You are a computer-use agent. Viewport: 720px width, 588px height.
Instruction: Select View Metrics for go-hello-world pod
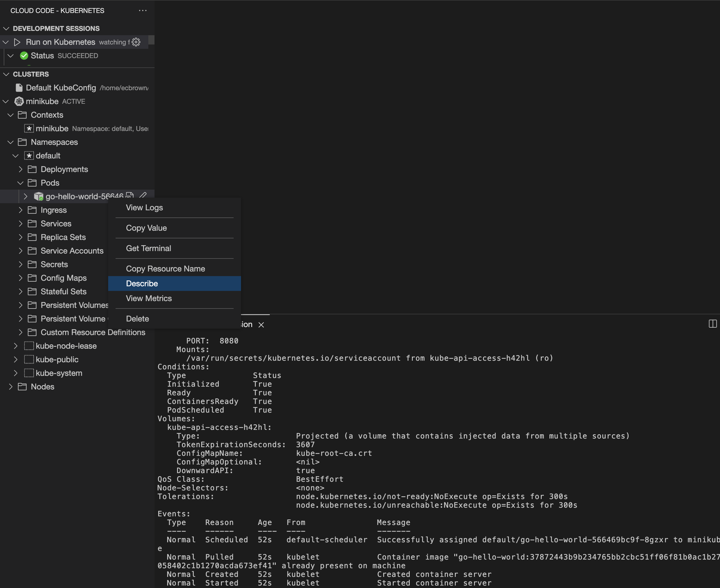(x=148, y=298)
